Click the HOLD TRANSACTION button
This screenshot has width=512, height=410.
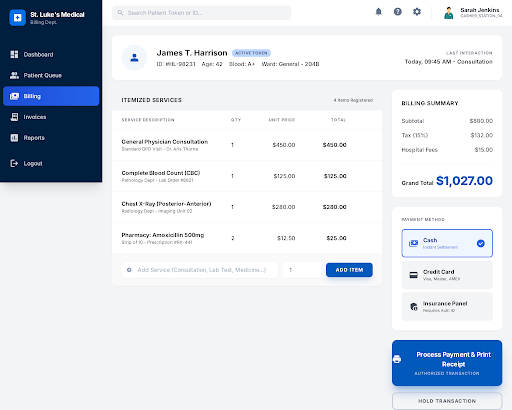[x=447, y=401]
